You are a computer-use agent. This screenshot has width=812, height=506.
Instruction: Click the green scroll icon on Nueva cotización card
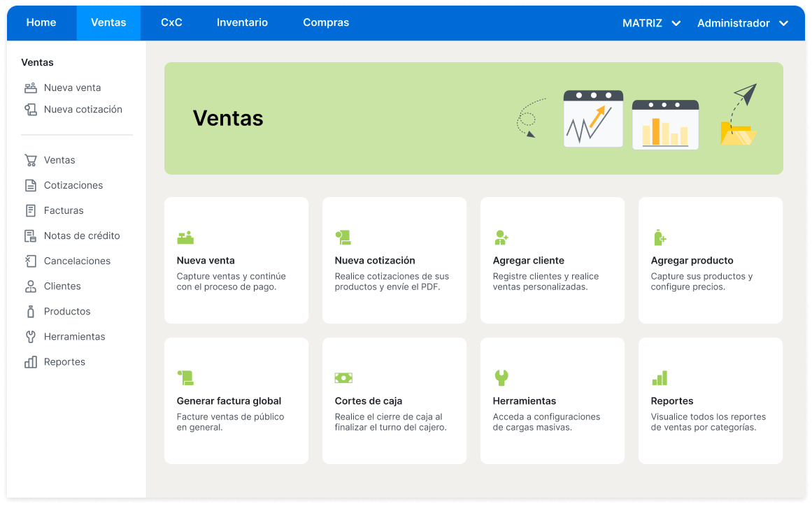(x=343, y=238)
